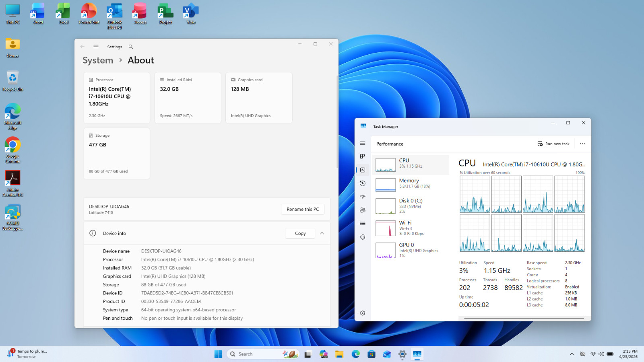Select Word desktop shortcut

(x=38, y=14)
